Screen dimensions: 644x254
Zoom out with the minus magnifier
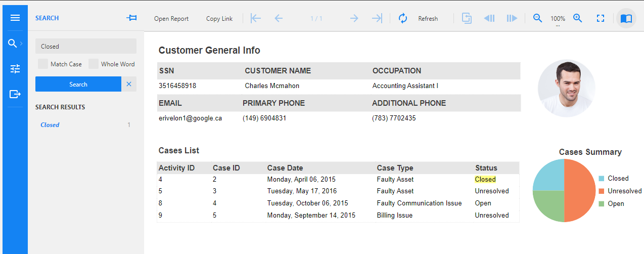point(538,18)
